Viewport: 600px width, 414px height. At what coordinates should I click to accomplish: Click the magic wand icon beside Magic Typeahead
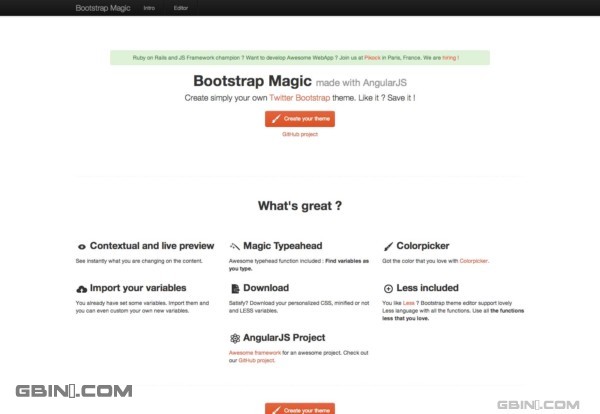point(235,246)
